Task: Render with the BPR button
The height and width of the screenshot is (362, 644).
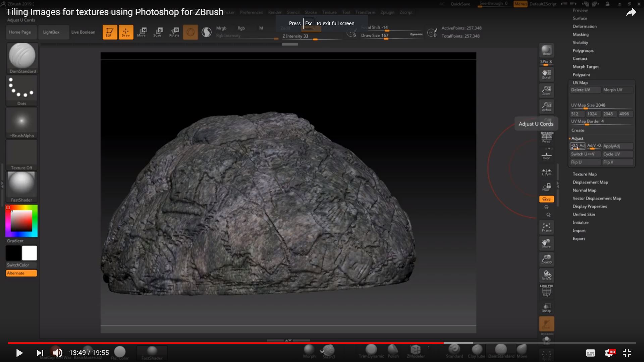Action: click(546, 50)
